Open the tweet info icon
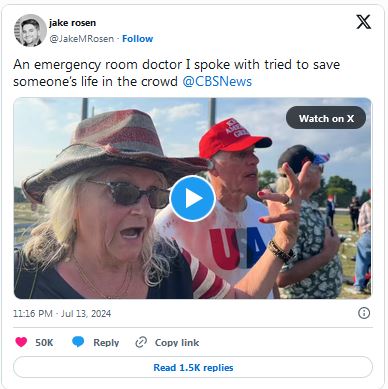The width and height of the screenshot is (388, 389). point(364,313)
